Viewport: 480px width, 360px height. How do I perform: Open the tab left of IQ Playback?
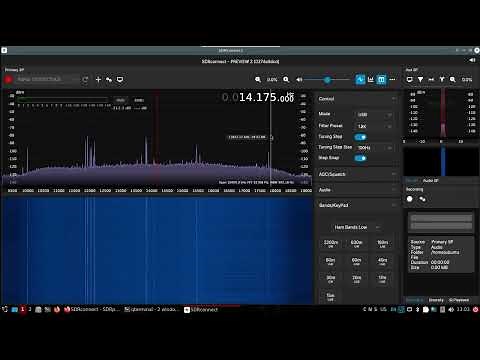click(x=436, y=300)
